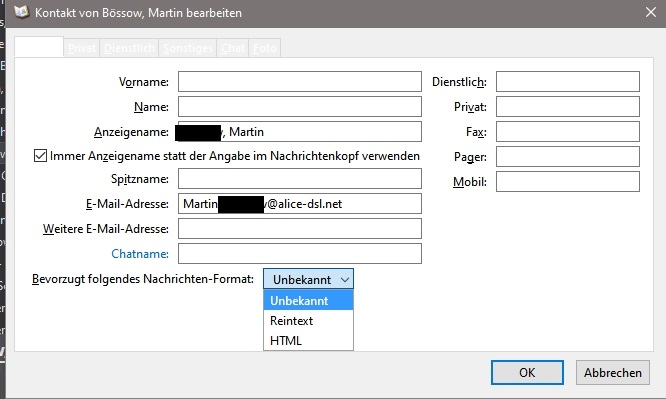The width and height of the screenshot is (666, 399).
Task: Switch to the Privat tab
Action: pyautogui.click(x=82, y=48)
